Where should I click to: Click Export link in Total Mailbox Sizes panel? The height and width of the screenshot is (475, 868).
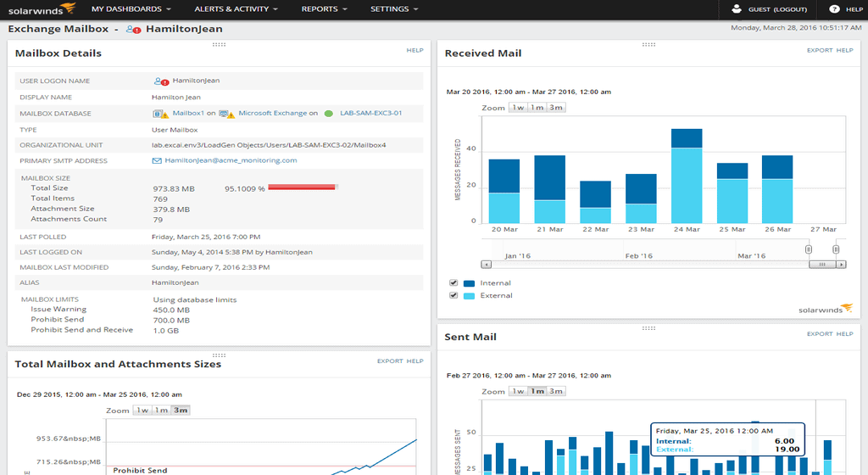(390, 361)
